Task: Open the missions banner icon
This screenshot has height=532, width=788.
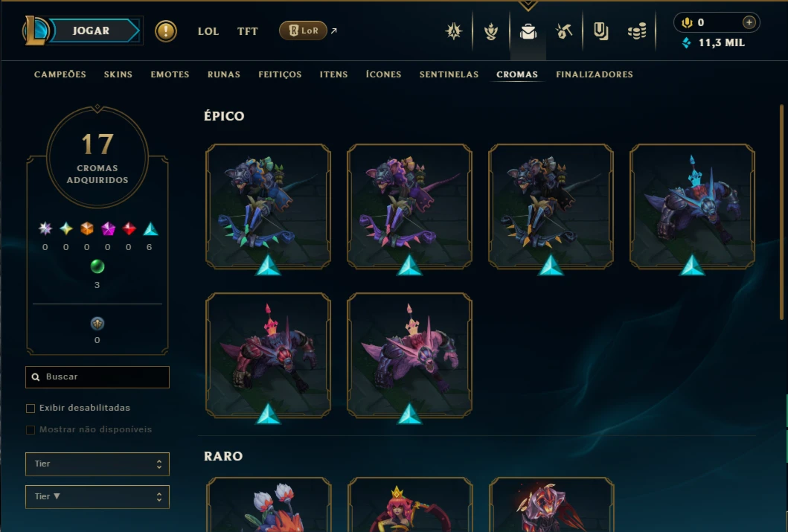Action: tap(600, 32)
